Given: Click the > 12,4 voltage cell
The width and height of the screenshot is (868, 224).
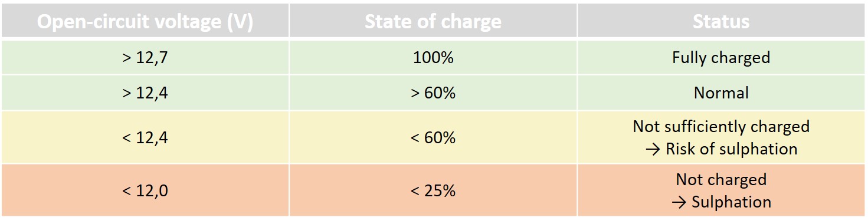Looking at the screenshot, I should coord(145,93).
